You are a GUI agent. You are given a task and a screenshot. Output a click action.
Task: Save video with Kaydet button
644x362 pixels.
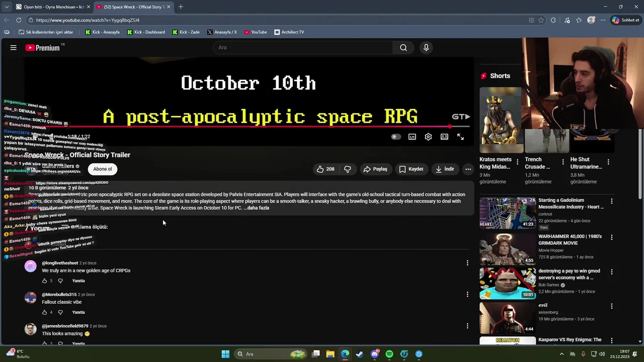pos(411,169)
